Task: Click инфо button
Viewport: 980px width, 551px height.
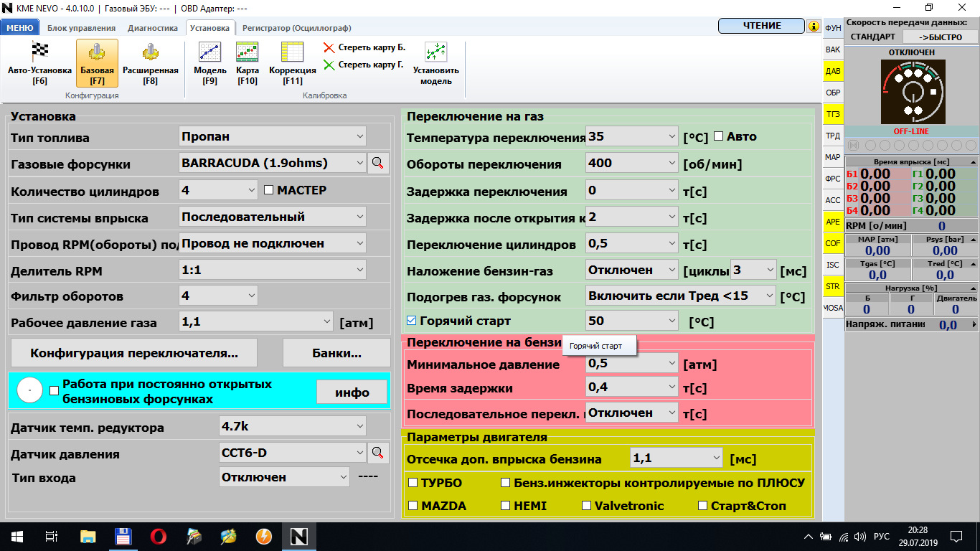Action: click(x=352, y=392)
